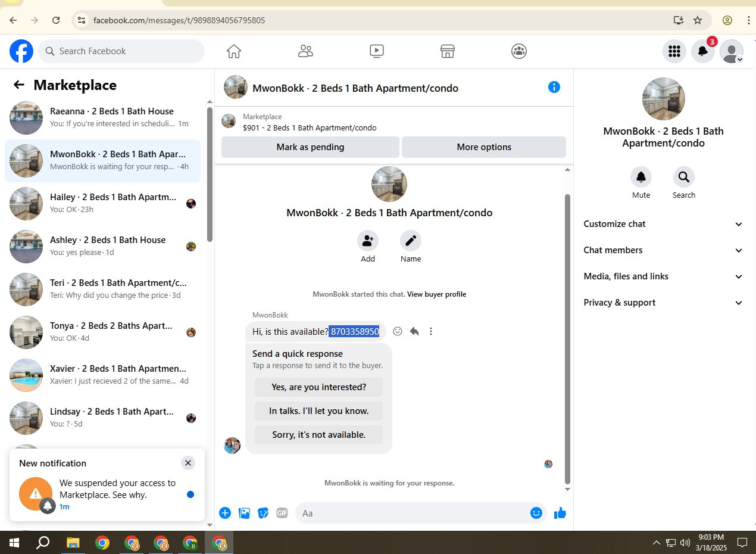Open more actions plus icon in composer
This screenshot has height=554, width=756.
pyautogui.click(x=225, y=513)
